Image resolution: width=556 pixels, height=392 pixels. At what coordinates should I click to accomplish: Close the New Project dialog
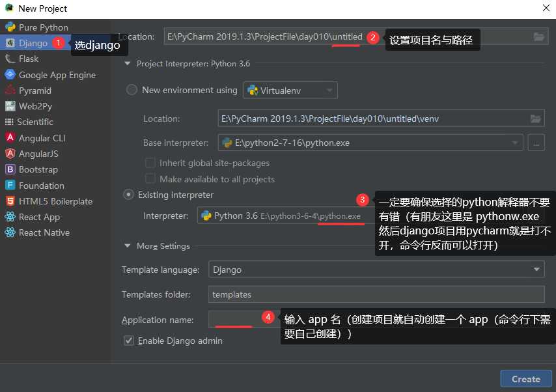point(546,8)
